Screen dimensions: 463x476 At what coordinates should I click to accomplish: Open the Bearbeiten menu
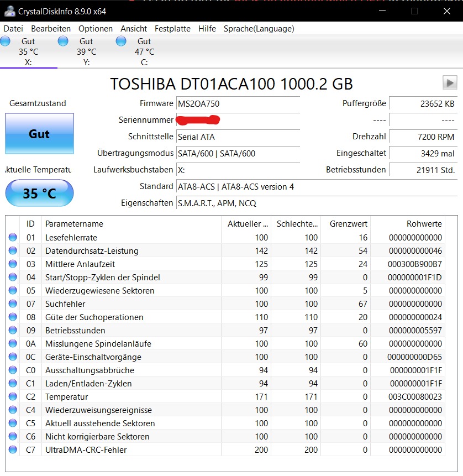click(x=51, y=29)
